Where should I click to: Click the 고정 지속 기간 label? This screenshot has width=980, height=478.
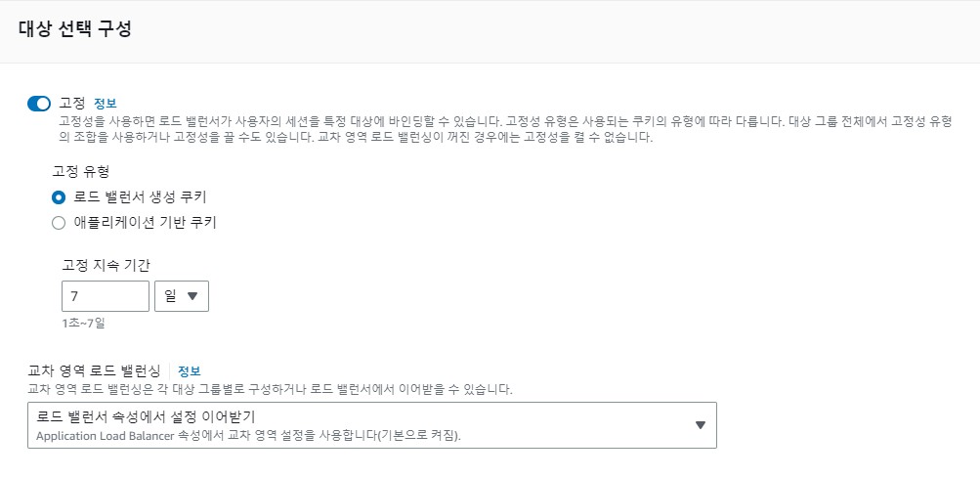[x=106, y=264]
